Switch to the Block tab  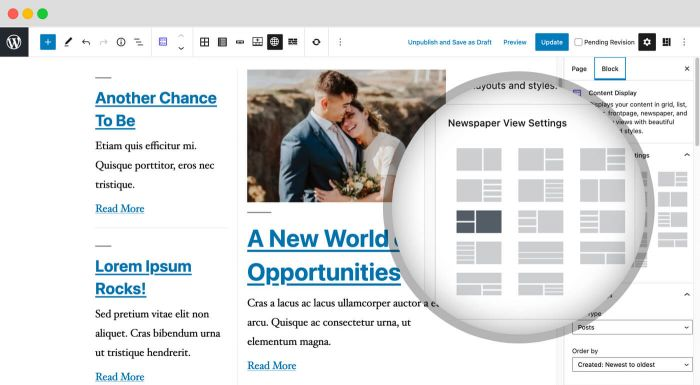[610, 69]
